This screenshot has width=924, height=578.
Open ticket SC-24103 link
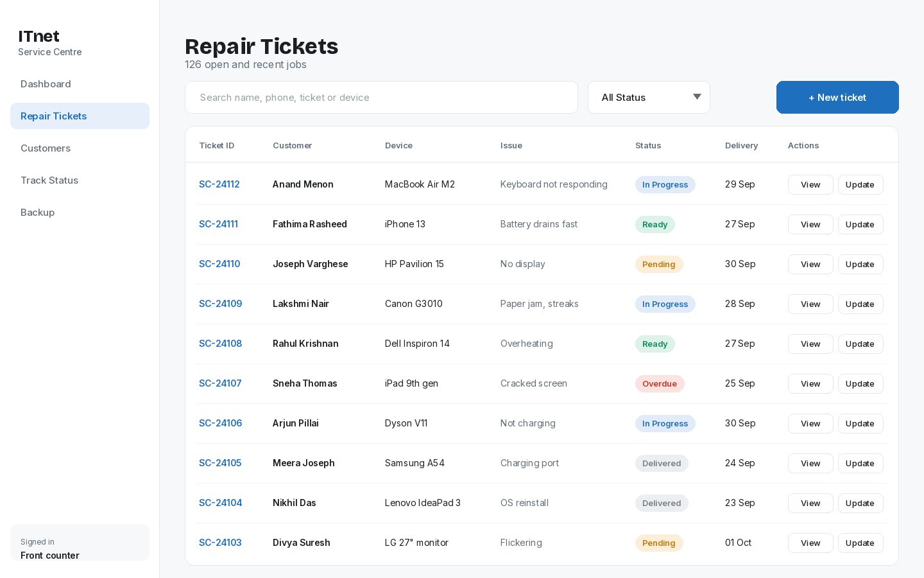coord(220,543)
